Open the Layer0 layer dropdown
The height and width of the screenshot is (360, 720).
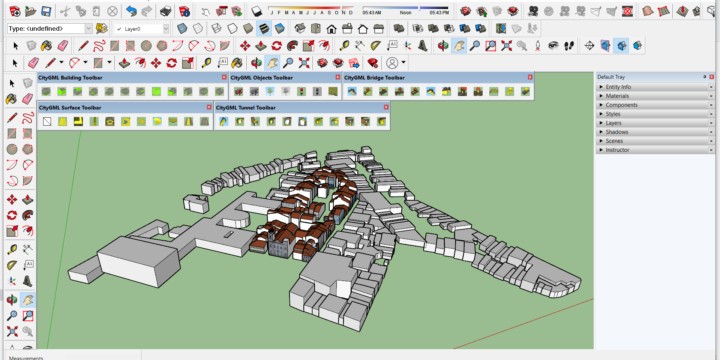141,28
